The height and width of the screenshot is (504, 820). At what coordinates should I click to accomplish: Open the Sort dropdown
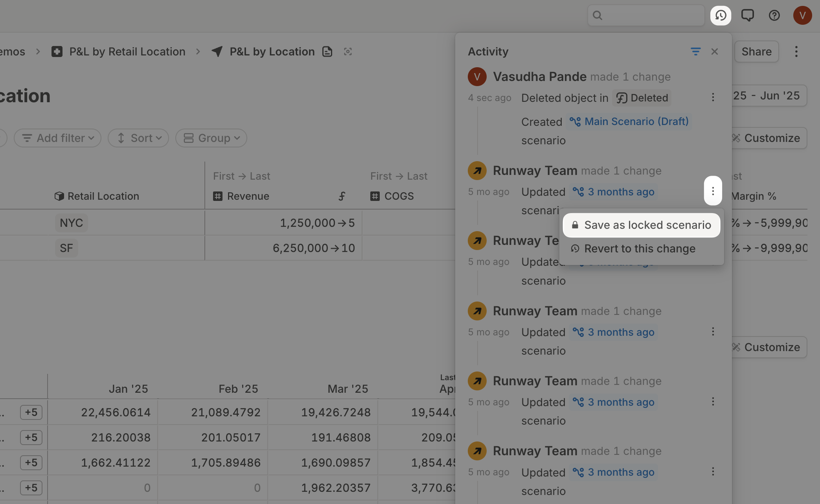coord(138,138)
